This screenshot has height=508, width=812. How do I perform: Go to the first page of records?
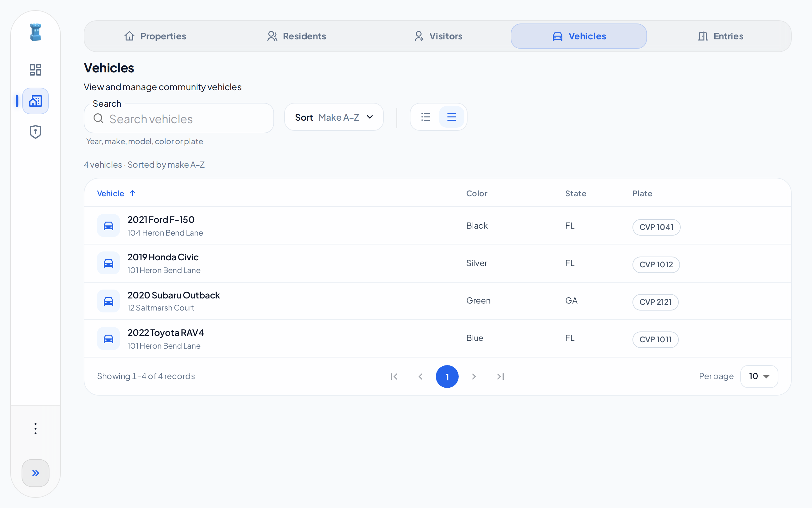[x=394, y=377]
